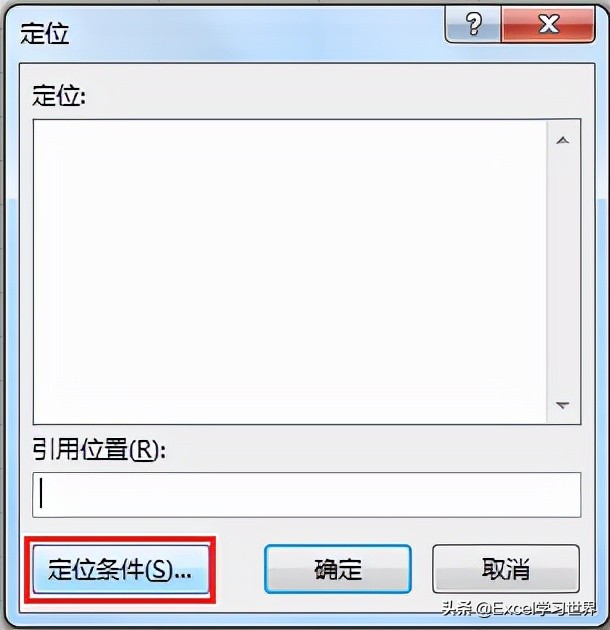Click the scroll up arrow in the list
Viewport: 610px width, 630px height.
pos(563,140)
